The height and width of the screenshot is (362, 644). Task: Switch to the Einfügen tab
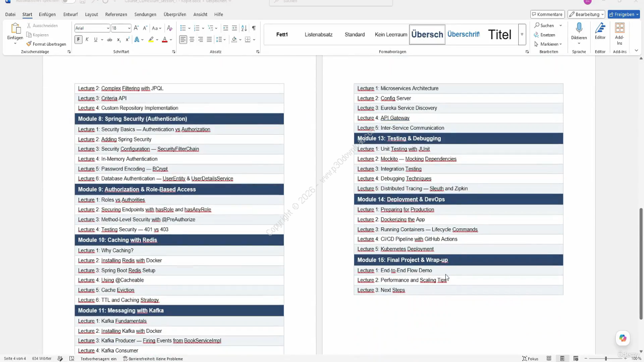click(47, 15)
